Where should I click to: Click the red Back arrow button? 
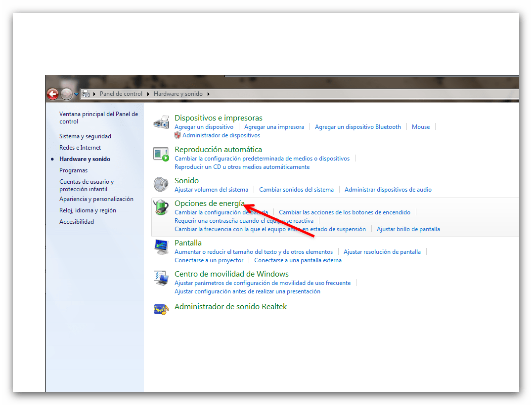52,94
